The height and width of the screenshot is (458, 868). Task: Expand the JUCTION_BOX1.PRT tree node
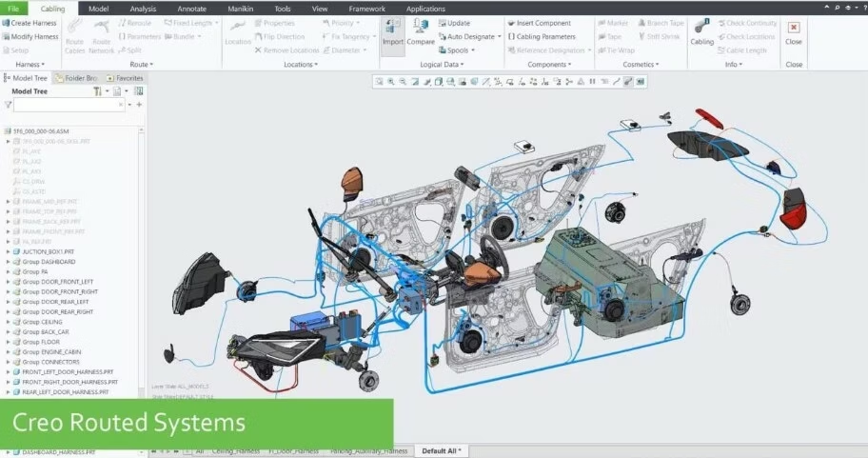point(8,252)
